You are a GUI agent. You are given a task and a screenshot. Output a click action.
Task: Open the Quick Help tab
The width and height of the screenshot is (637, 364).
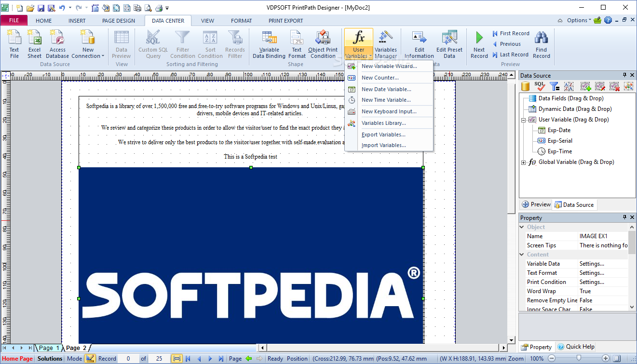click(x=576, y=347)
